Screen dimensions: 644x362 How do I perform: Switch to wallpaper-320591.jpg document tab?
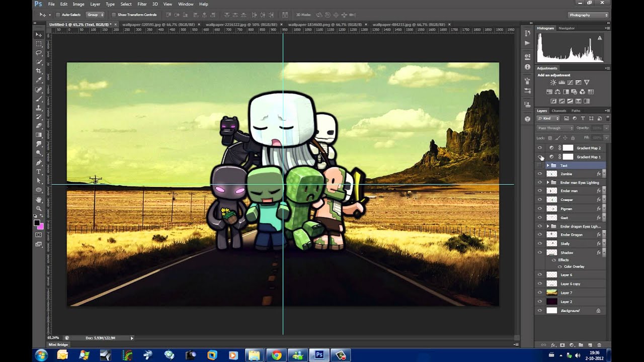(x=160, y=24)
